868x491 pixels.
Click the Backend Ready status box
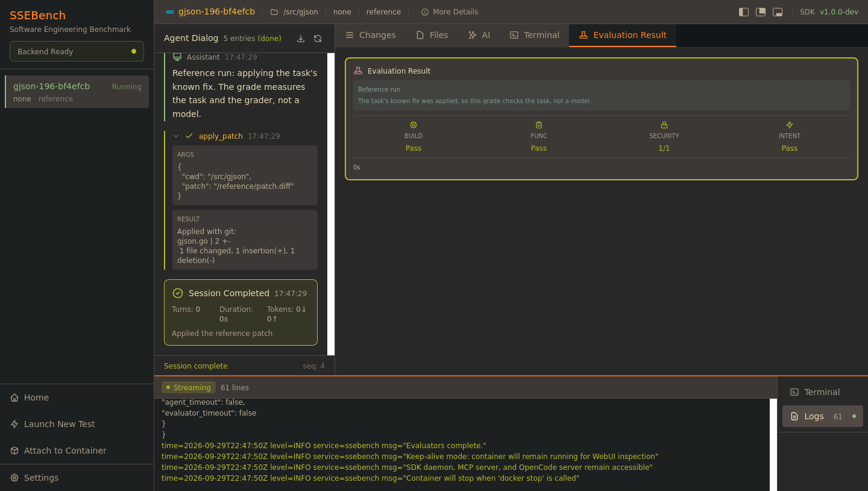coord(77,51)
